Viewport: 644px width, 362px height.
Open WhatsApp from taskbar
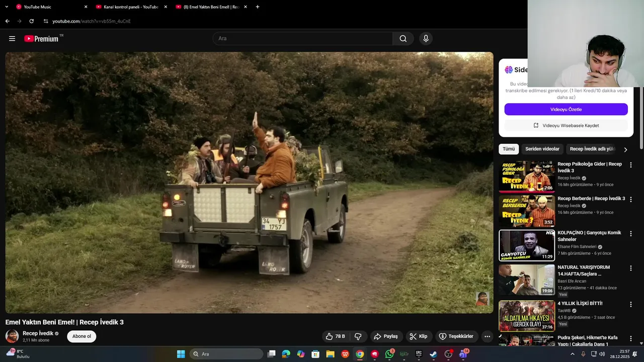(389, 354)
